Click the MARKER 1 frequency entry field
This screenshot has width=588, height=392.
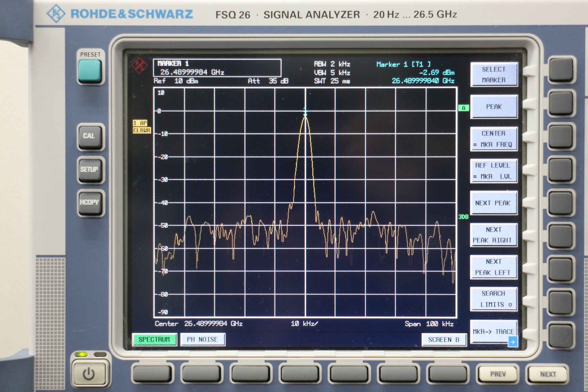click(217, 68)
